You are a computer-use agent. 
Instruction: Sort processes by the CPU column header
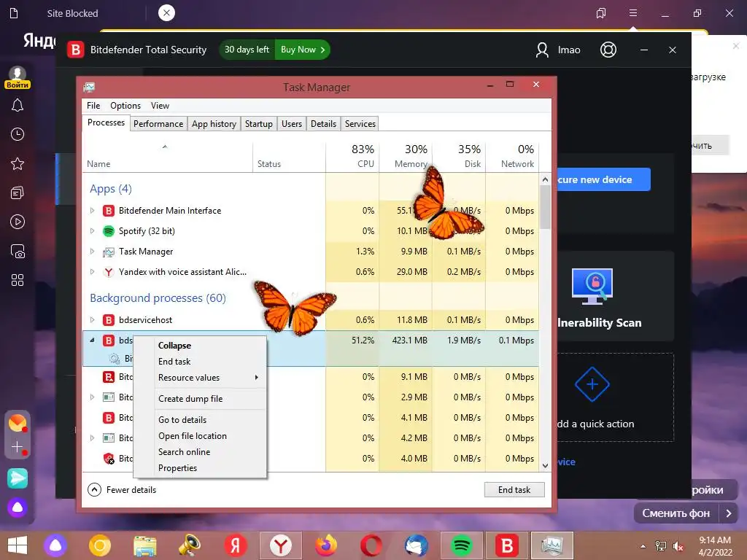click(x=352, y=156)
